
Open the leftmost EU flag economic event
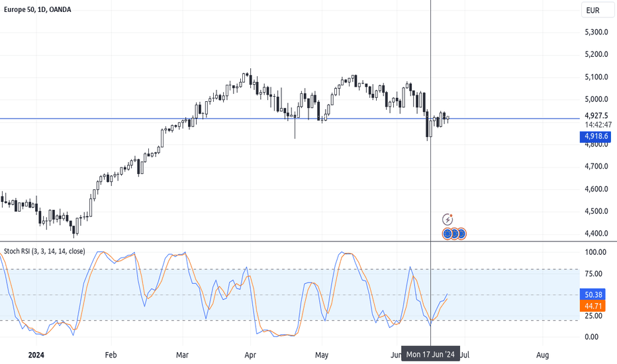coord(447,234)
